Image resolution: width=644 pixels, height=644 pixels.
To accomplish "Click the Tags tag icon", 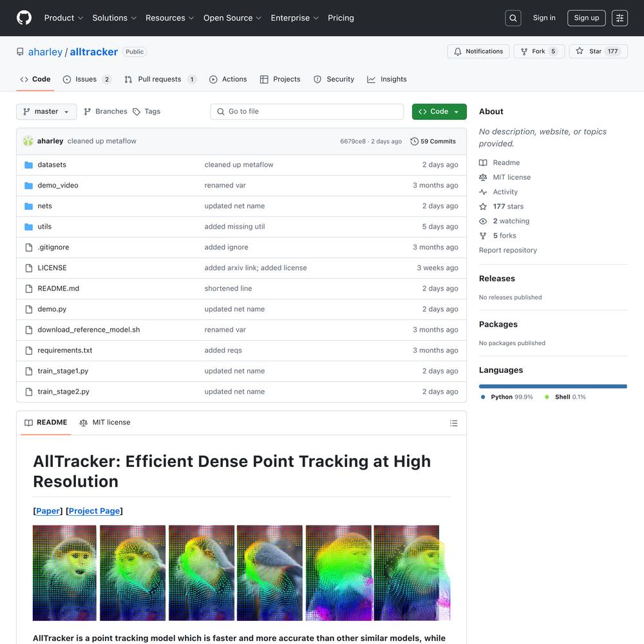I will [x=137, y=111].
